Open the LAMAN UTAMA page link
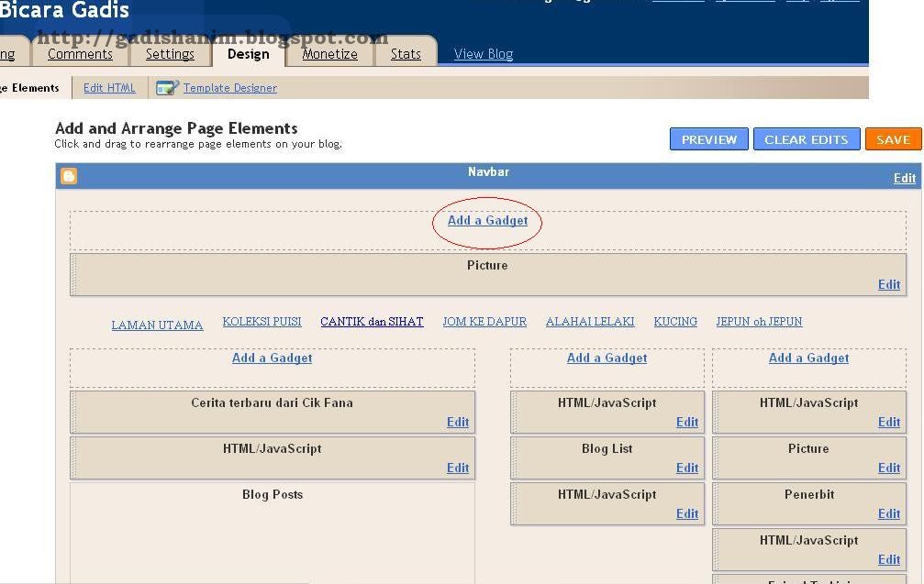This screenshot has height=584, width=924. click(x=157, y=325)
